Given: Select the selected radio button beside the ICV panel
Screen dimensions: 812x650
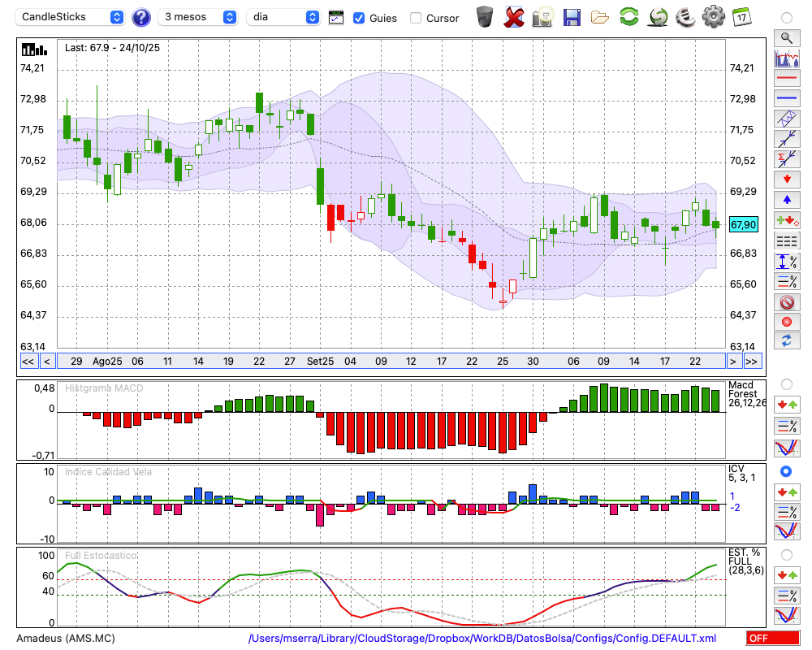Looking at the screenshot, I should pos(786,471).
